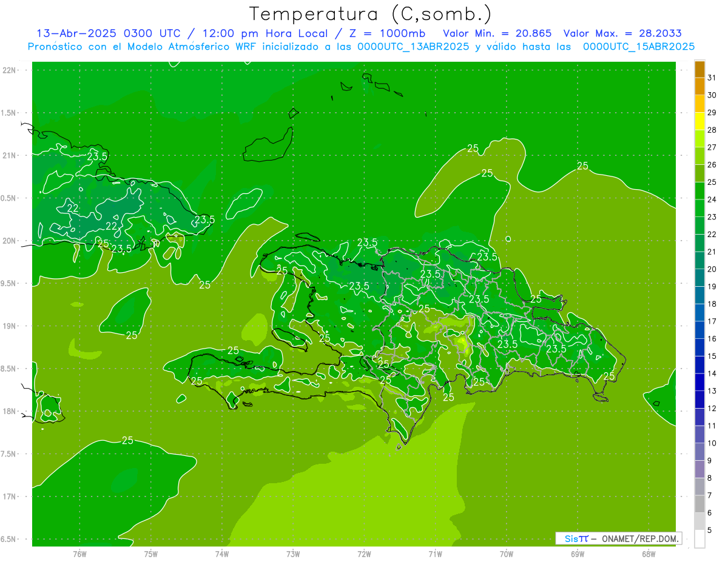The image size is (728, 562).
Task: Pick the legend color between 26 and 27
Action: click(x=699, y=156)
